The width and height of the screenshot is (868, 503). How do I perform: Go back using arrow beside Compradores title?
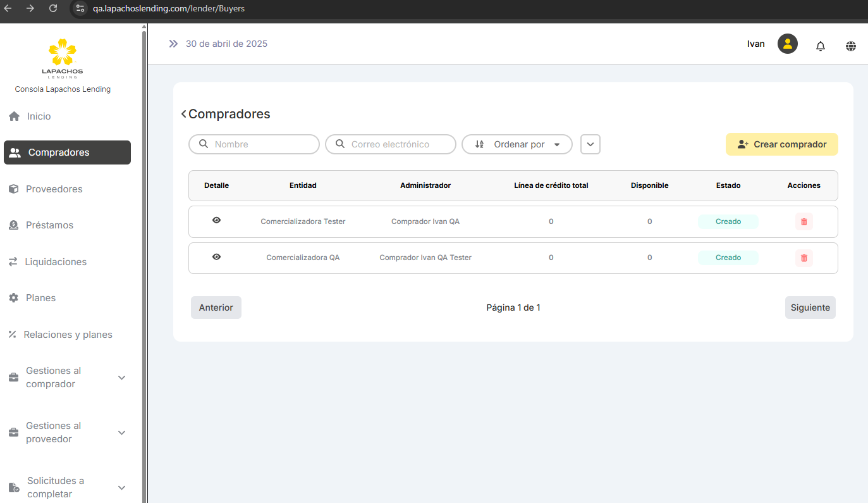(x=183, y=114)
